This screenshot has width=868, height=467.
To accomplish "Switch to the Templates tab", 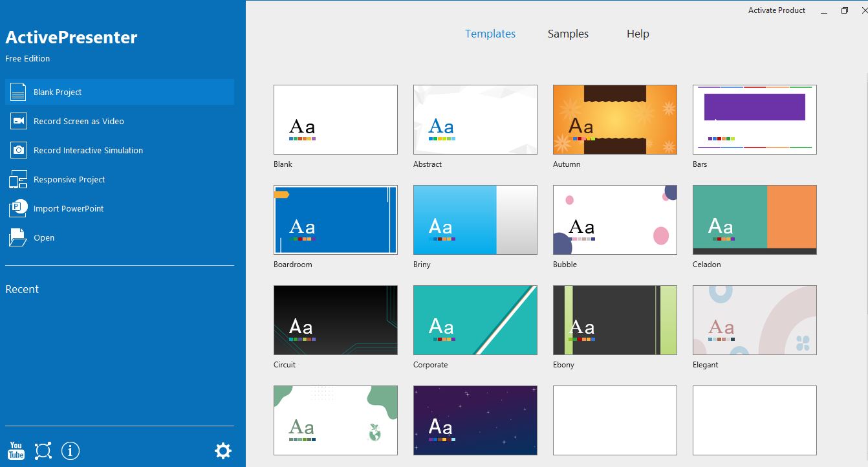I will tap(490, 34).
